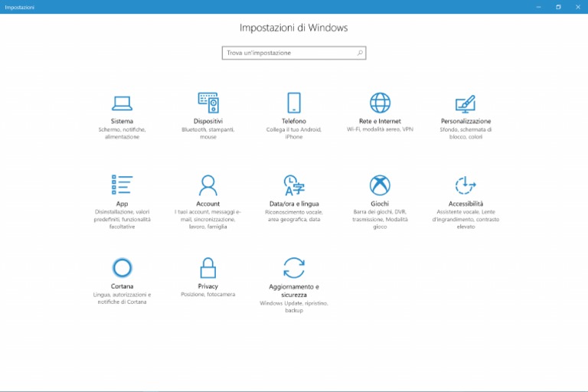Click the Aggiornamento e sicurezza label
This screenshot has height=392, width=588.
[x=294, y=291]
